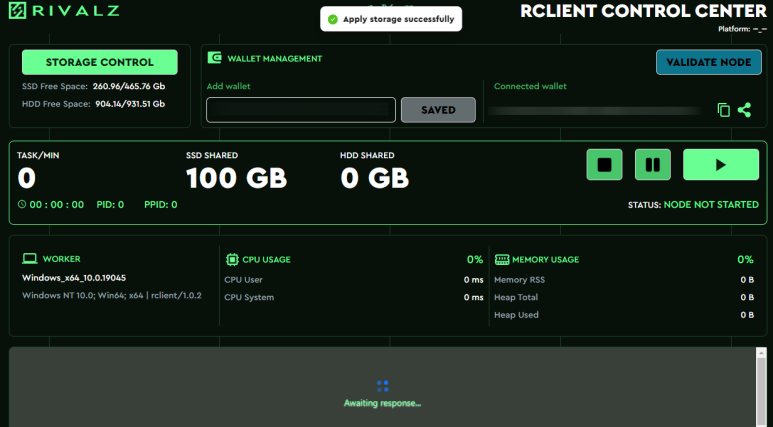
Task: Stop the node
Action: point(604,164)
